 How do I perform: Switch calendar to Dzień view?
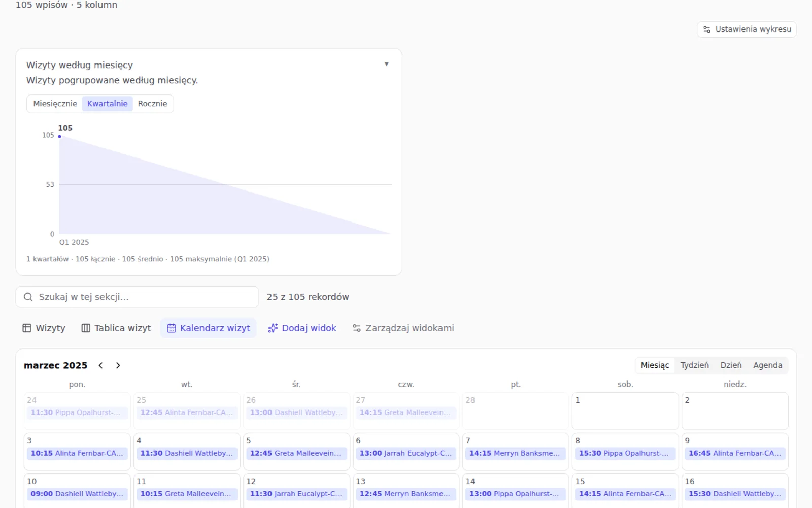[731, 365]
